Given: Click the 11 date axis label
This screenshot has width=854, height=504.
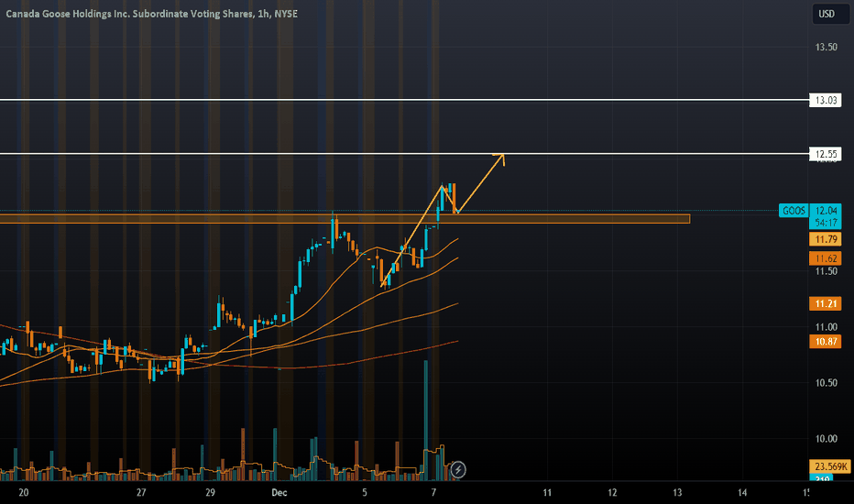Looking at the screenshot, I should (547, 493).
